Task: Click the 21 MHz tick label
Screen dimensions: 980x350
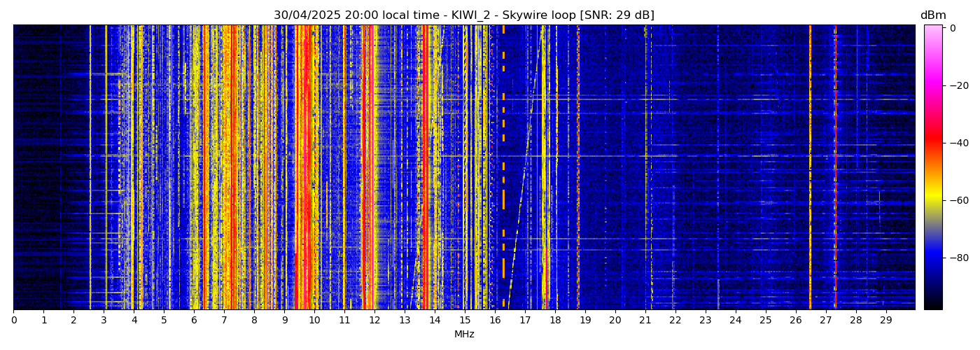Action: pyautogui.click(x=645, y=321)
